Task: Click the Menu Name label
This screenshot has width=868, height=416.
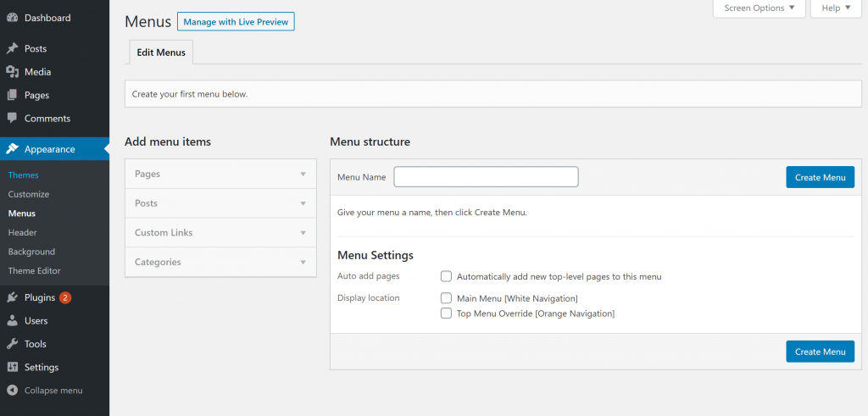Action: pos(361,177)
